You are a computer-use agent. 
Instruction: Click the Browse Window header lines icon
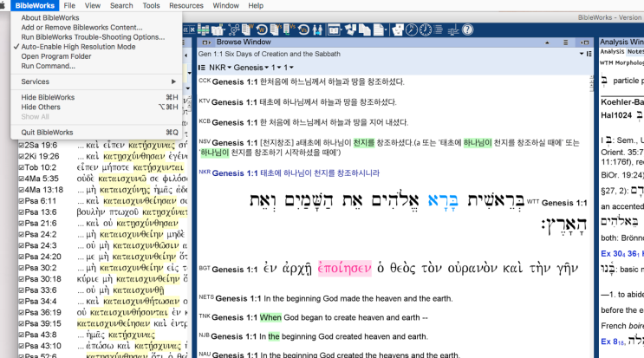coord(565,42)
